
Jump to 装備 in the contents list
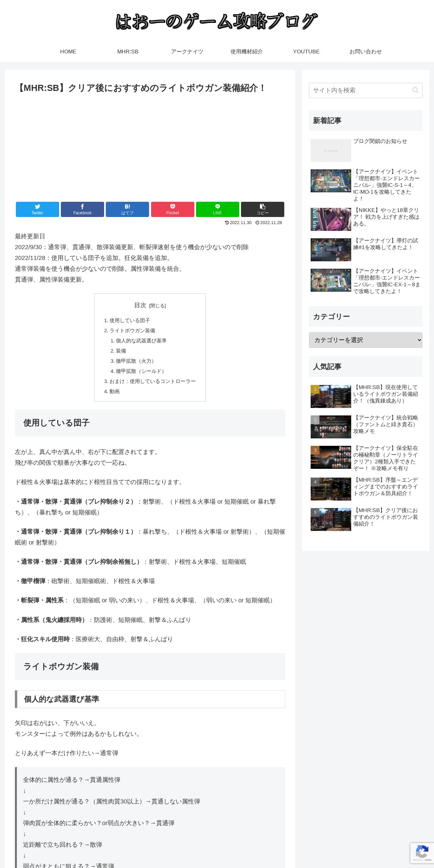pyautogui.click(x=121, y=351)
